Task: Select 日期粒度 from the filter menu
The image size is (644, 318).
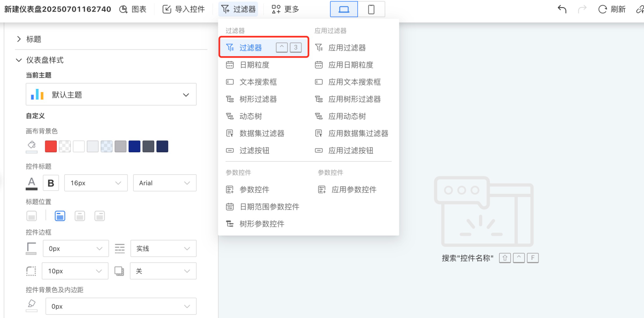Action: pyautogui.click(x=254, y=65)
